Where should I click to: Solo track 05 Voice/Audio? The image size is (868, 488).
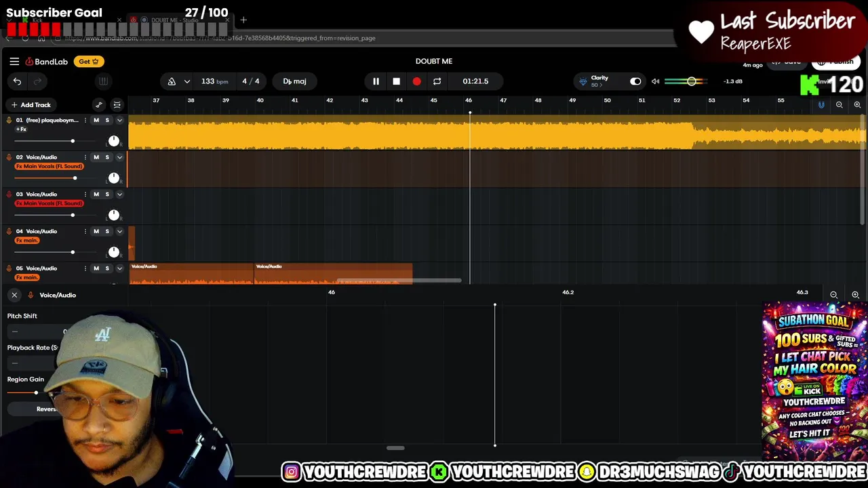(107, 268)
